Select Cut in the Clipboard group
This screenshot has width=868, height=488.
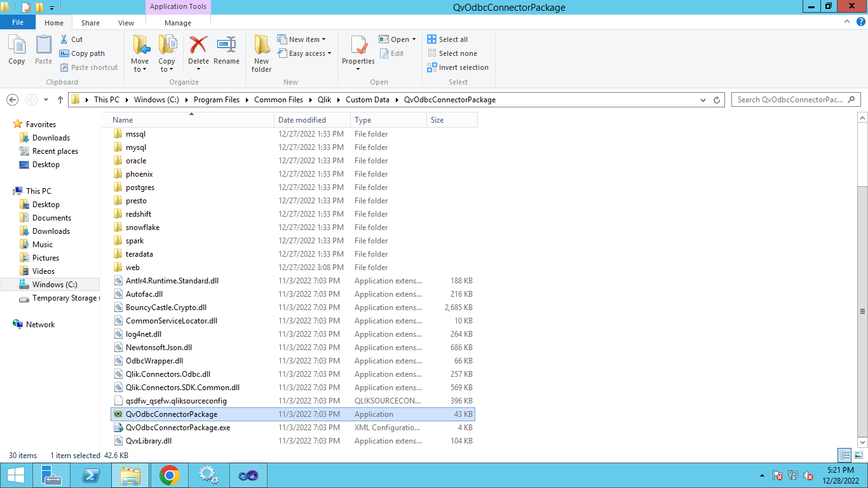[x=71, y=39]
